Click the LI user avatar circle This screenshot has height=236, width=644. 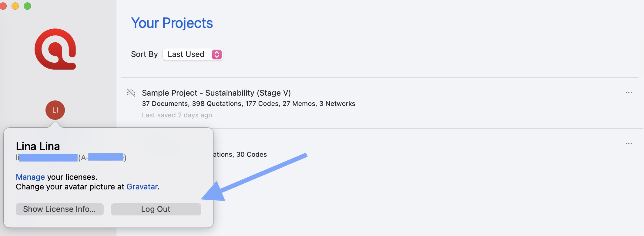click(55, 110)
